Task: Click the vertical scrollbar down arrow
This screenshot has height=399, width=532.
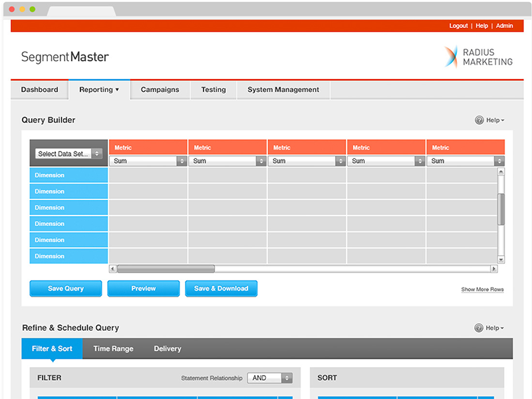Action: click(501, 259)
